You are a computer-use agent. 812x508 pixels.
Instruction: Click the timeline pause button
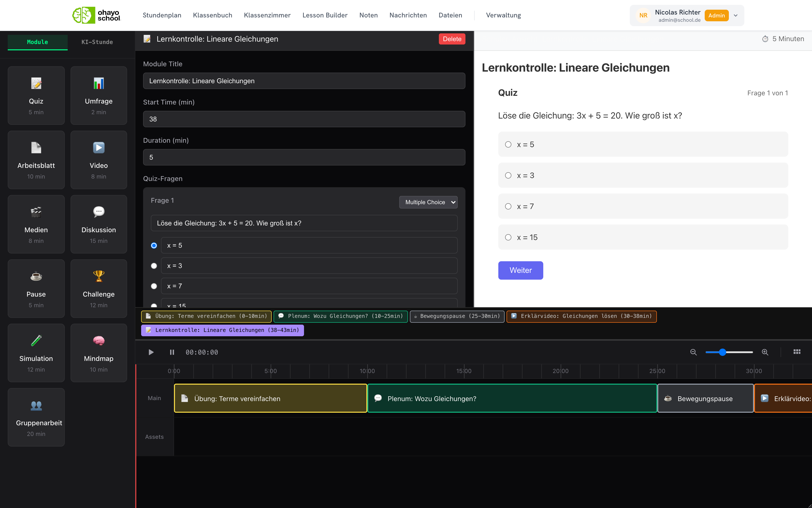172,352
